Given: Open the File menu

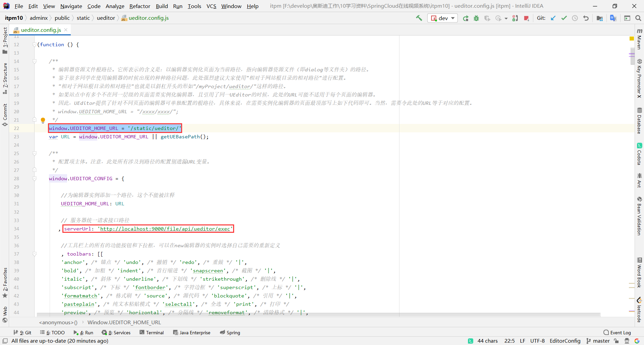Looking at the screenshot, I should click(x=19, y=6).
